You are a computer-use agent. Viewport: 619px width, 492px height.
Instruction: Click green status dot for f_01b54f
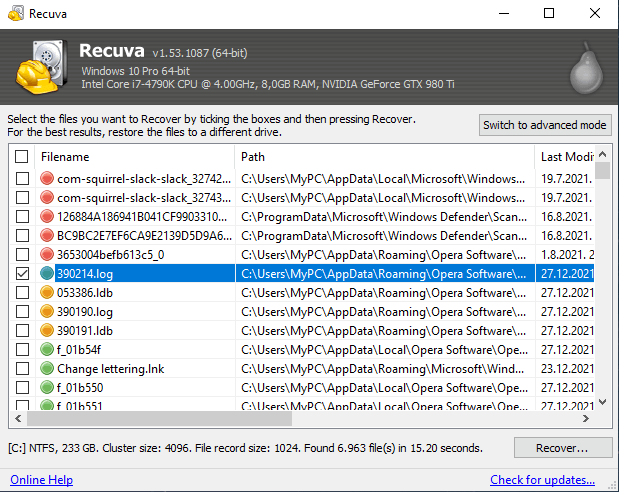[x=47, y=349]
